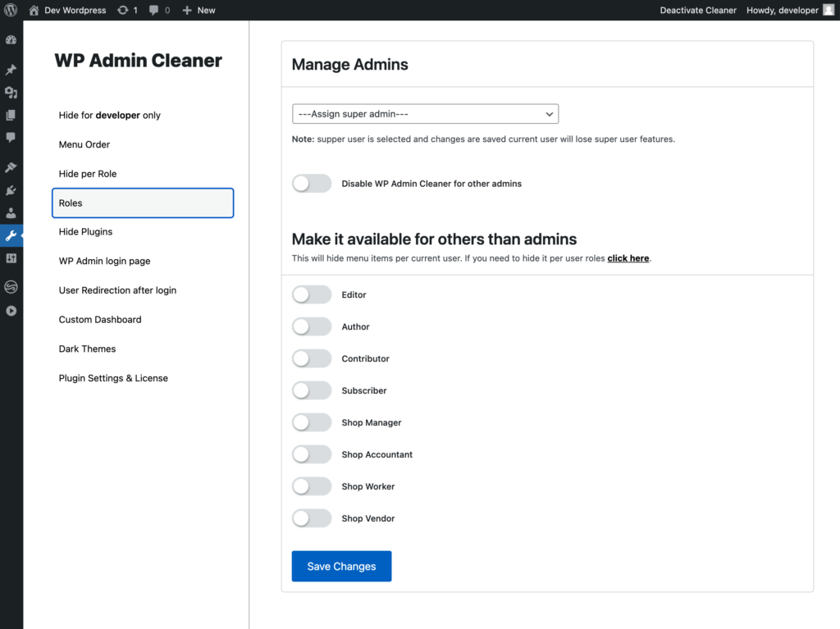Open the Dashboard icon in sidebar
The image size is (840, 629).
11,40
